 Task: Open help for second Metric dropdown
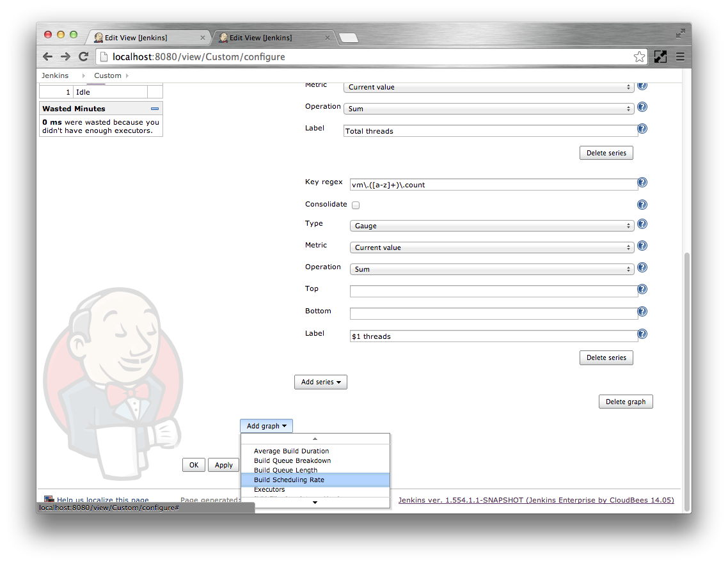642,246
